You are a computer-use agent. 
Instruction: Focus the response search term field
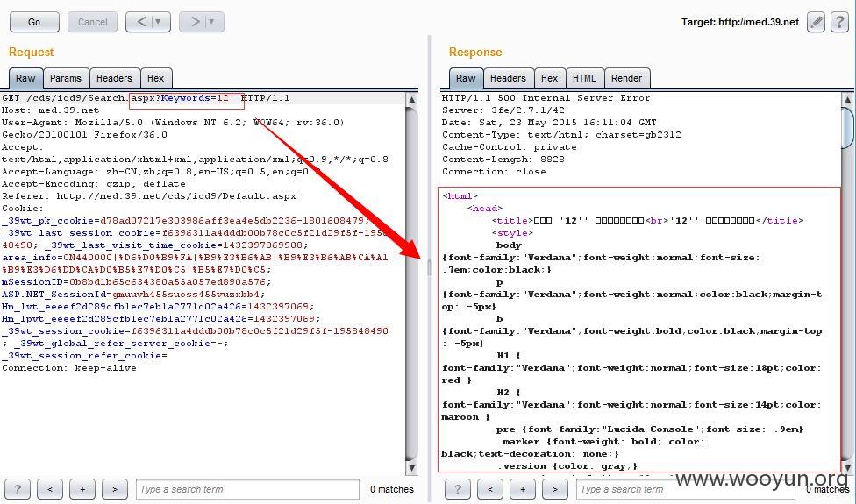(688, 489)
